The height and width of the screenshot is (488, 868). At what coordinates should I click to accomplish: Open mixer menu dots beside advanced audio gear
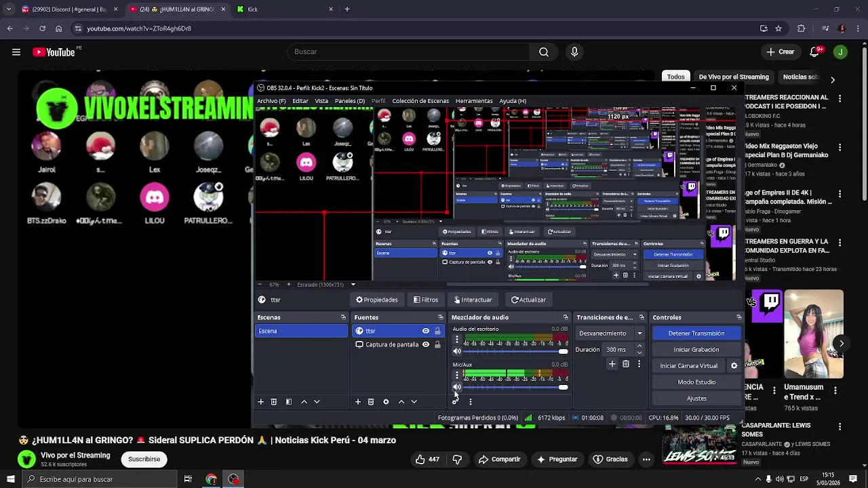(x=470, y=402)
